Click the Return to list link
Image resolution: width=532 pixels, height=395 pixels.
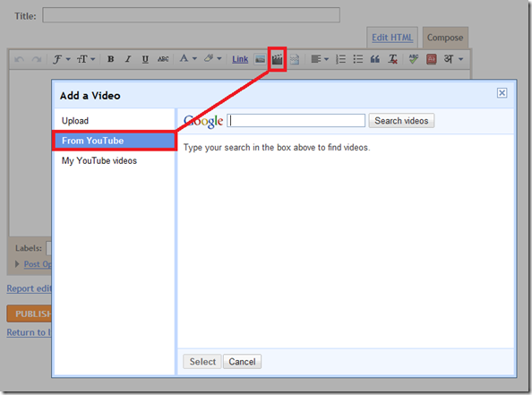[30, 332]
